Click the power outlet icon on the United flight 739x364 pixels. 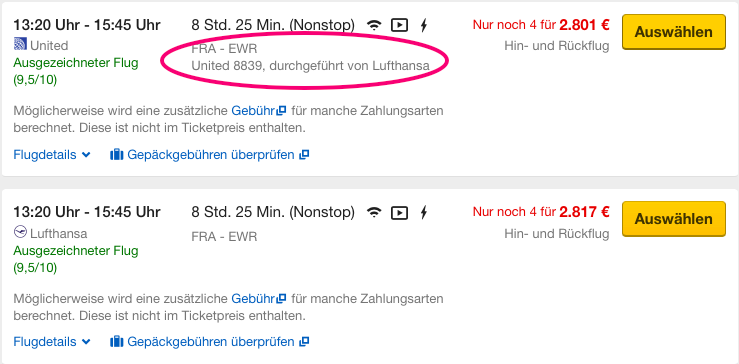424,25
